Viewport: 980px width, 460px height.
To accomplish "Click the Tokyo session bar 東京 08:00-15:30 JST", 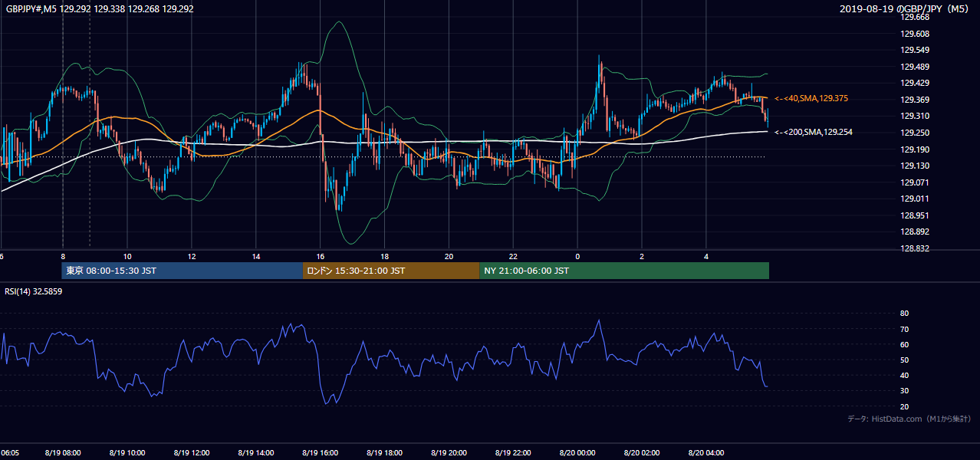I will [183, 271].
